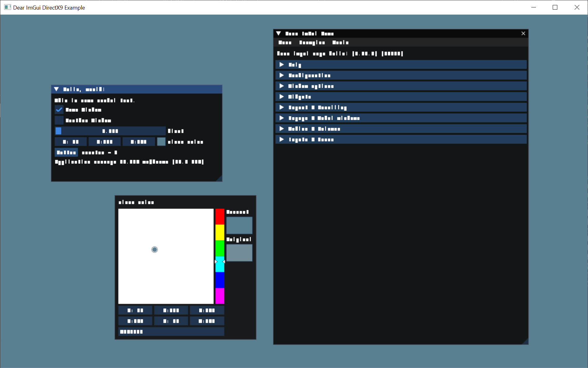588x368 pixels.
Task: Collapse the Dear ImGui Demo window triangle
Action: pyautogui.click(x=279, y=33)
